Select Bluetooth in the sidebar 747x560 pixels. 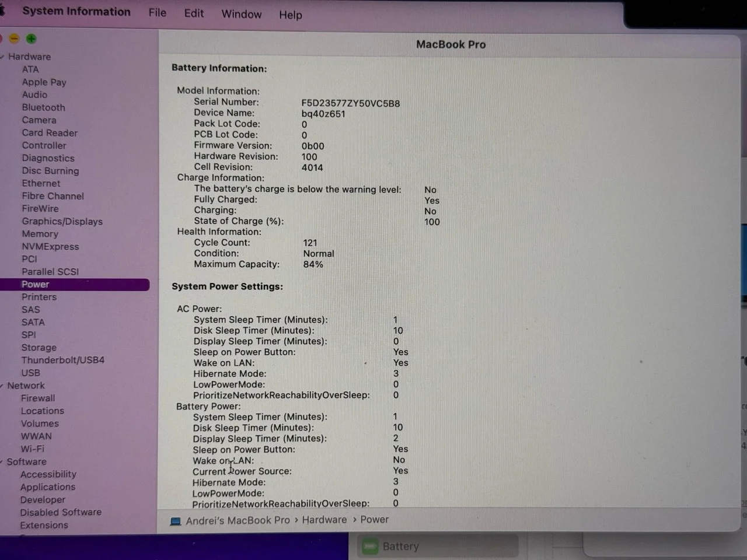[44, 107]
